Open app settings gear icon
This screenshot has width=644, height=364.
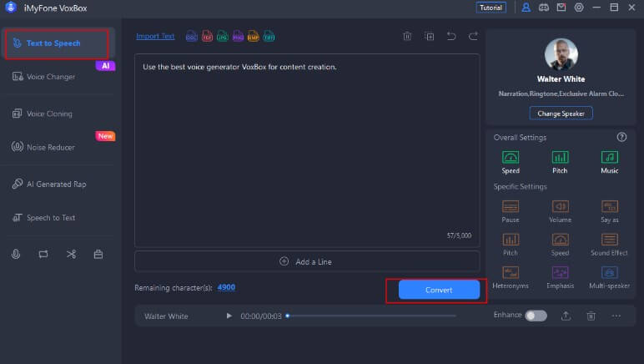pos(579,8)
